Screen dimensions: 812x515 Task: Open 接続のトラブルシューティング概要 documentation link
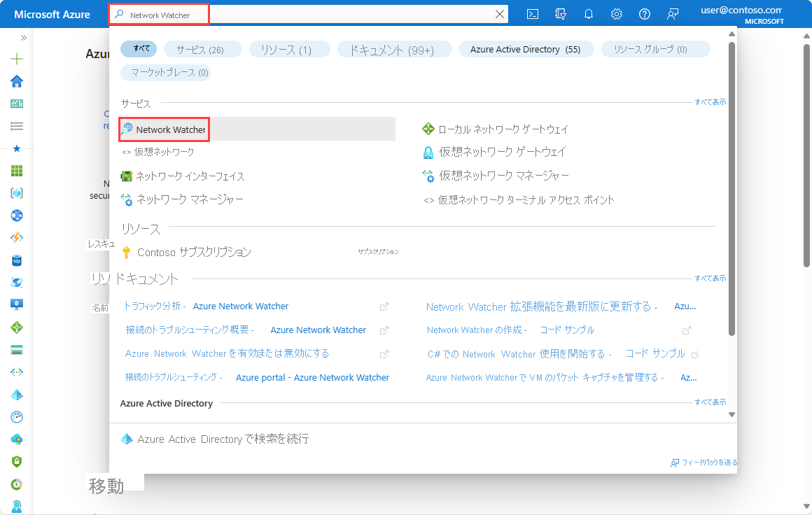(246, 330)
